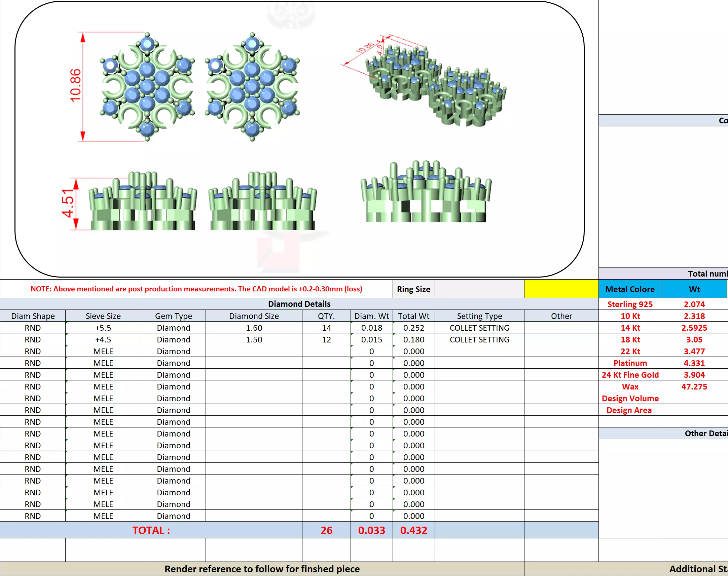Click the Platinum metal label cell
This screenshot has width=728, height=576.
[630, 363]
